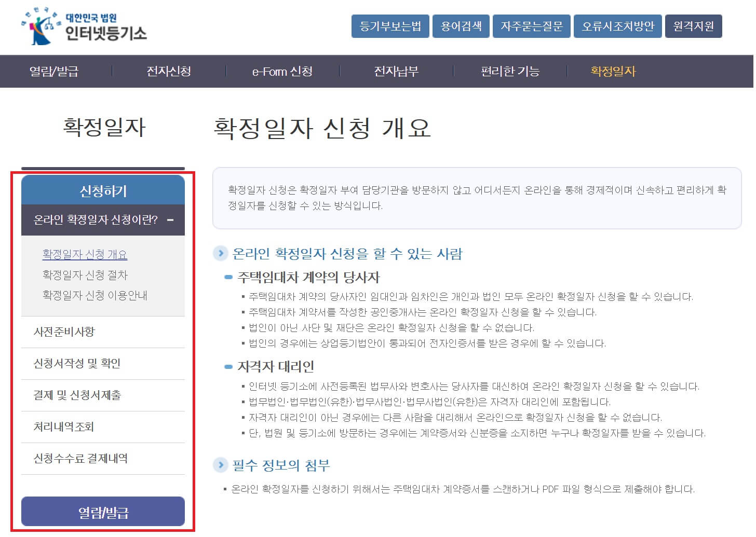Viewport: 756px width, 537px height.
Task: Click the currently active 확정일자 신청 개요 link
Action: (x=85, y=254)
